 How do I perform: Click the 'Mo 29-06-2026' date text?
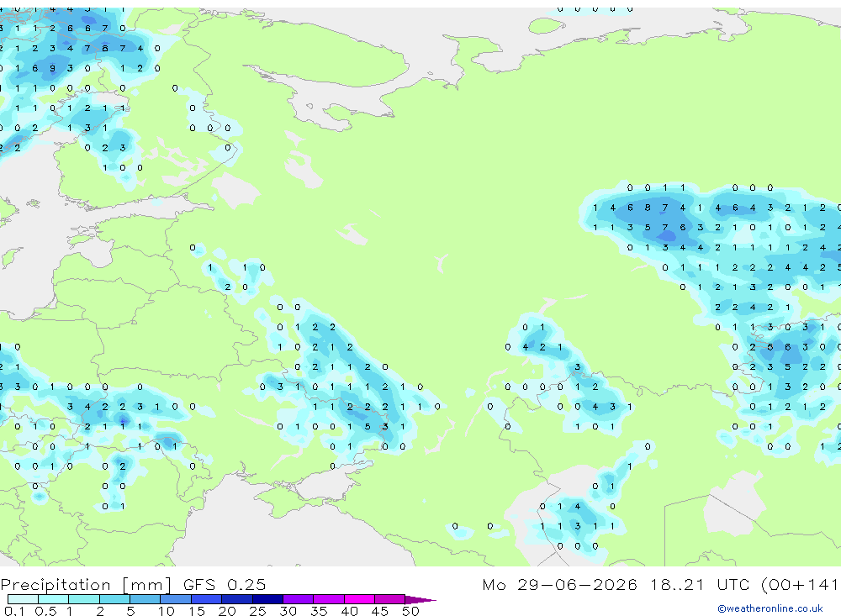pyautogui.click(x=560, y=584)
